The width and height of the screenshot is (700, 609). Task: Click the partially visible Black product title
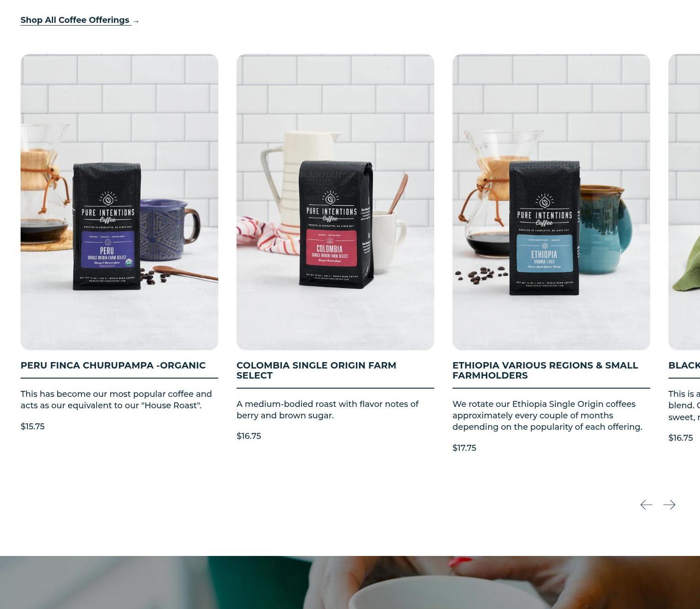[684, 365]
